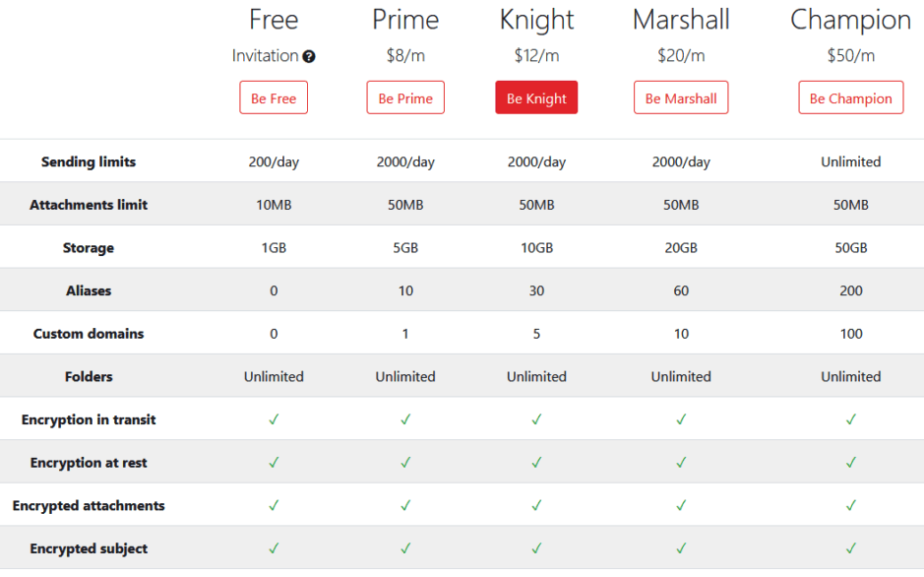Choose the Be Free plan button
This screenshot has height=577, width=924.
click(274, 97)
